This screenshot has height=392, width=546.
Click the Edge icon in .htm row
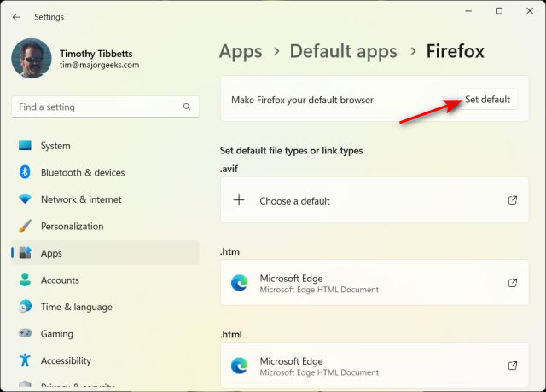tap(239, 283)
